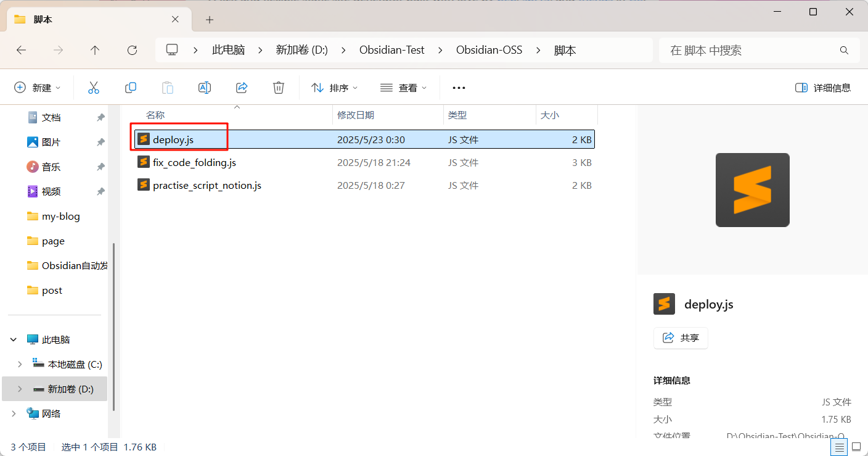Click the Delete trash can icon

click(x=279, y=88)
